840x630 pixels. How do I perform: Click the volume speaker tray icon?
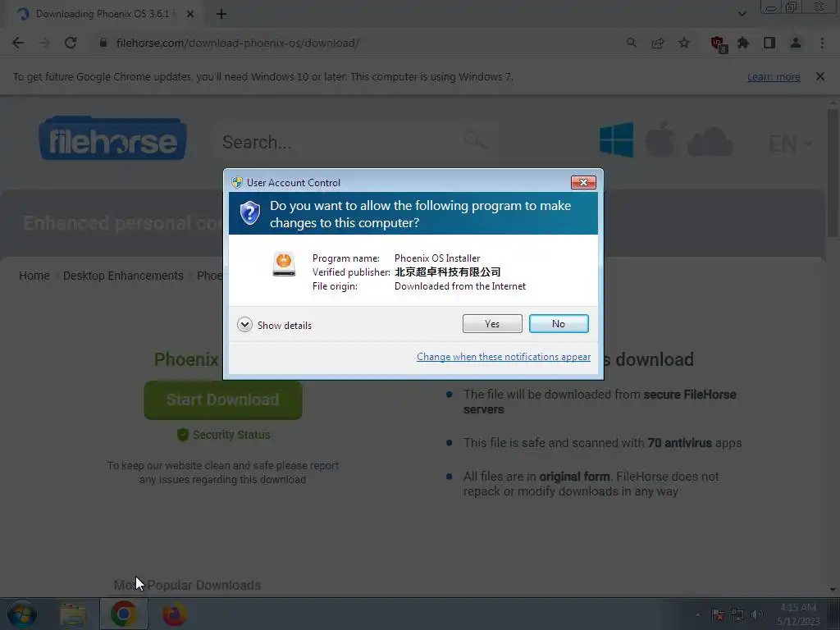[757, 614]
